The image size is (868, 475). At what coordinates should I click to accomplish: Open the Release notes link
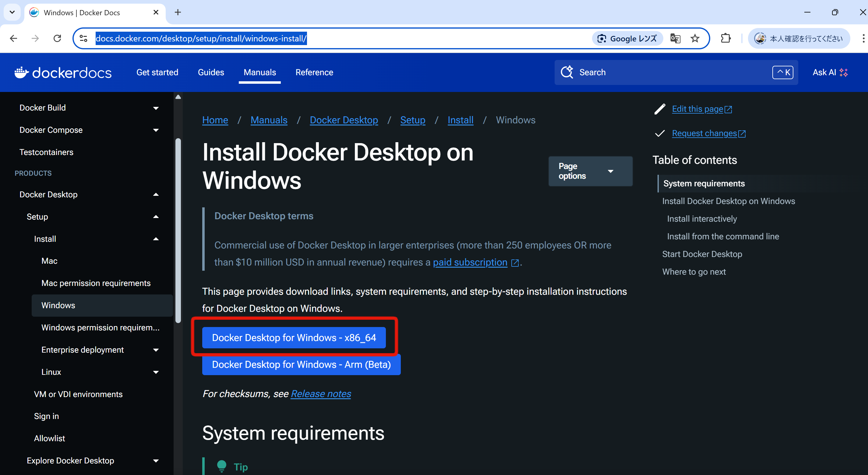pos(320,393)
